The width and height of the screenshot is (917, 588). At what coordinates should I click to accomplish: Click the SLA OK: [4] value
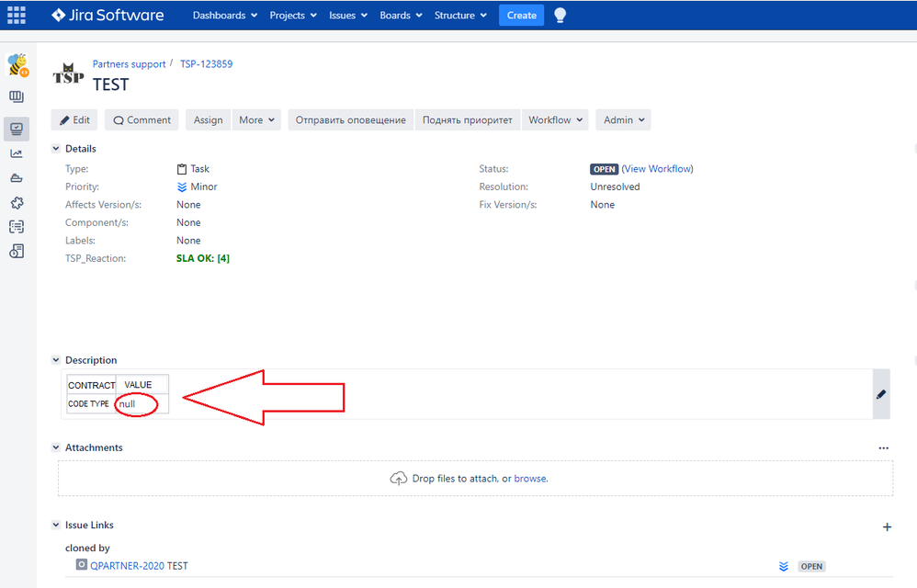tap(203, 258)
